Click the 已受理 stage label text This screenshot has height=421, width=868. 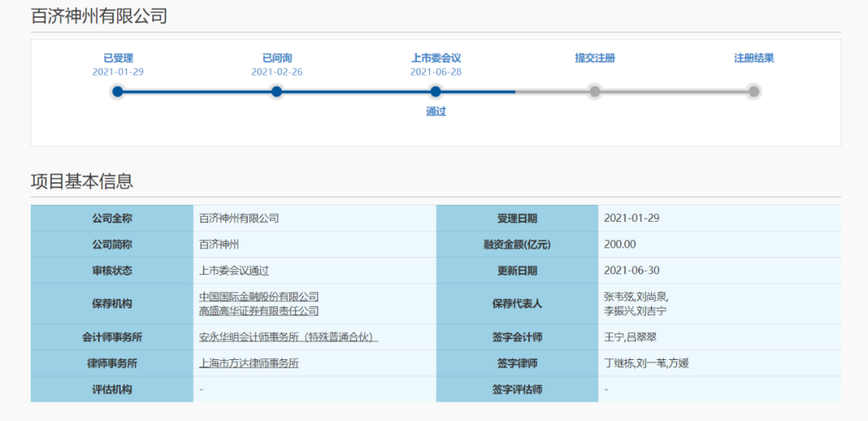pos(118,58)
